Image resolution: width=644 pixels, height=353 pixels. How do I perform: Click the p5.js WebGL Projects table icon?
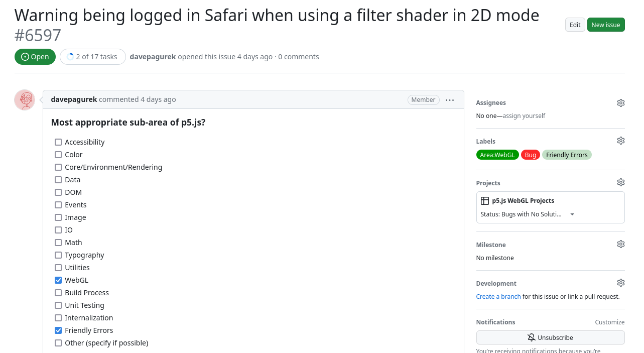(x=484, y=200)
